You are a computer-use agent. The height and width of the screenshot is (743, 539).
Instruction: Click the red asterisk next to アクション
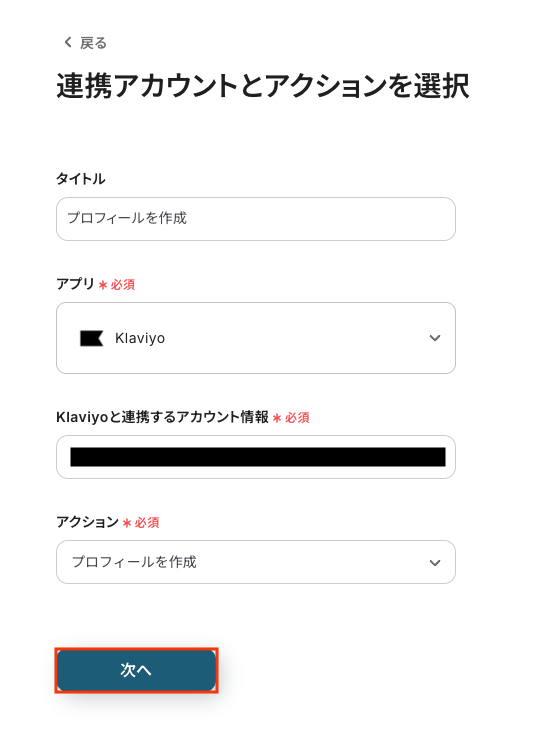point(127,523)
